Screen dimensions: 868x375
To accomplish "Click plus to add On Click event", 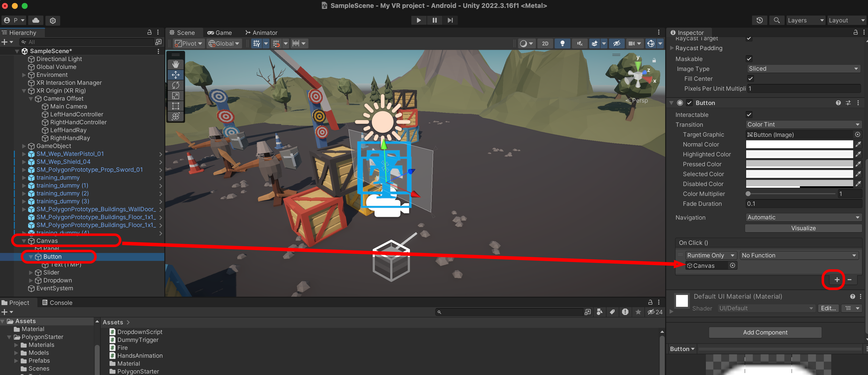I will click(837, 280).
